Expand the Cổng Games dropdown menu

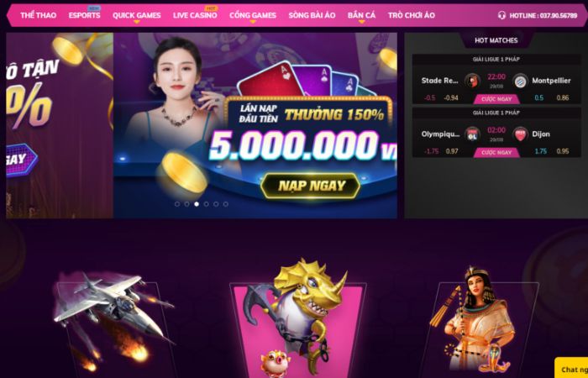pos(253,16)
